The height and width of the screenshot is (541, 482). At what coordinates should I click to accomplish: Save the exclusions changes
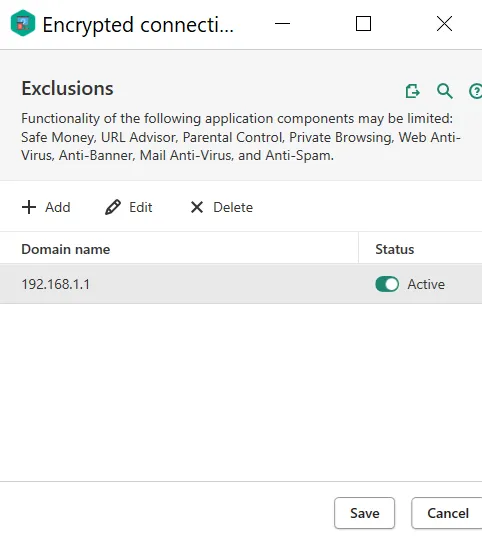[x=364, y=513]
